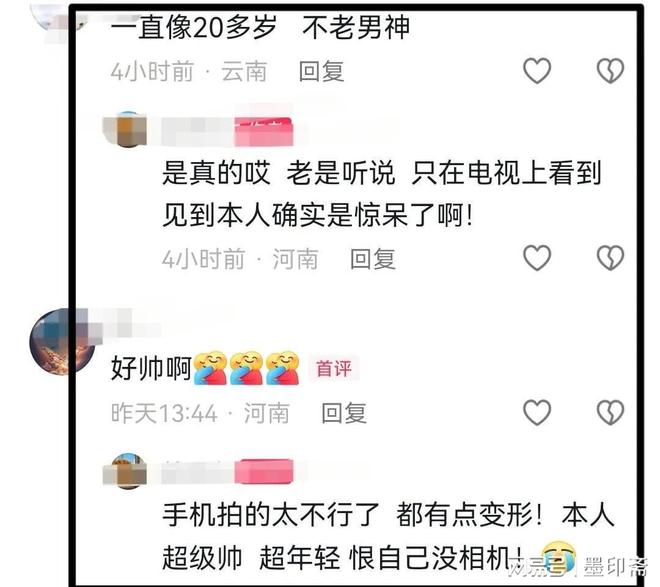Tap broken heart on 见到本人确实是惊呆了 reply
The image size is (660, 587).
(610, 257)
